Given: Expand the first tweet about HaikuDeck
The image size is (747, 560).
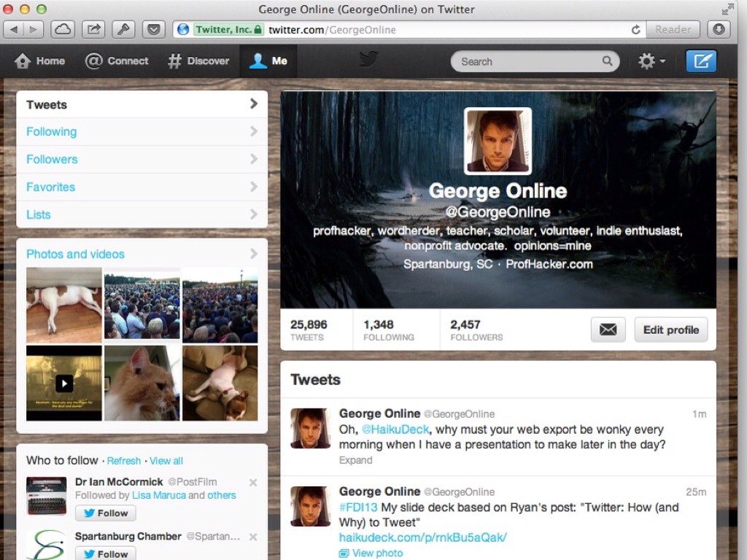Looking at the screenshot, I should [355, 460].
